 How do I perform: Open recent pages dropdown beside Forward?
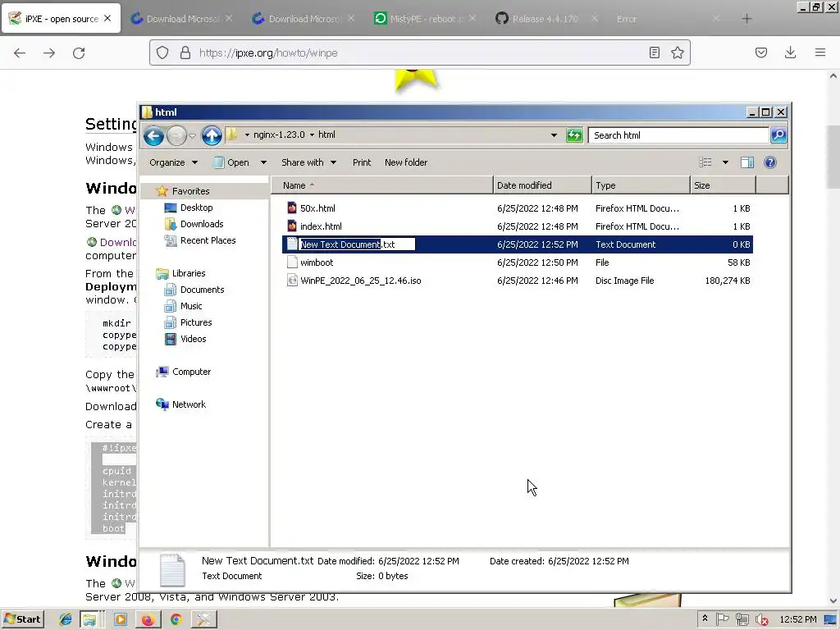192,136
